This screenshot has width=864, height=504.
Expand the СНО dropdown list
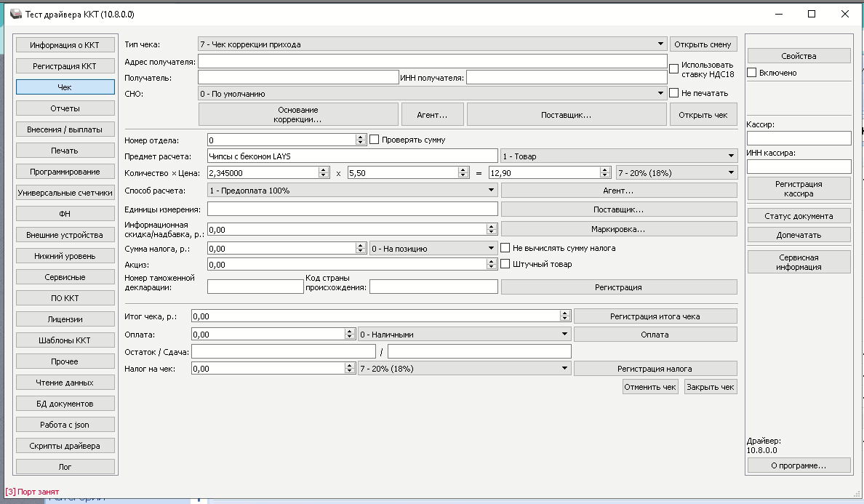tap(660, 94)
